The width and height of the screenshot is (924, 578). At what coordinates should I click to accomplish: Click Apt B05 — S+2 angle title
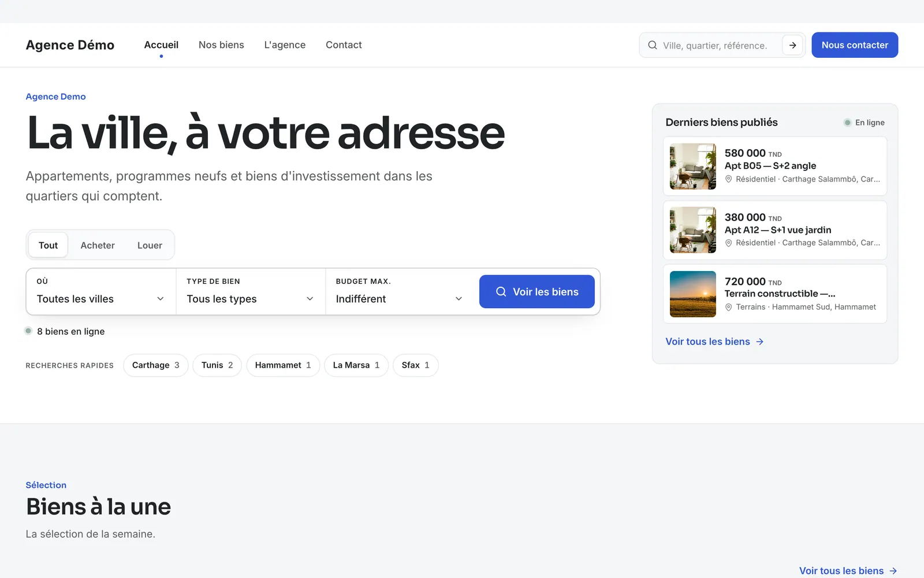click(770, 166)
